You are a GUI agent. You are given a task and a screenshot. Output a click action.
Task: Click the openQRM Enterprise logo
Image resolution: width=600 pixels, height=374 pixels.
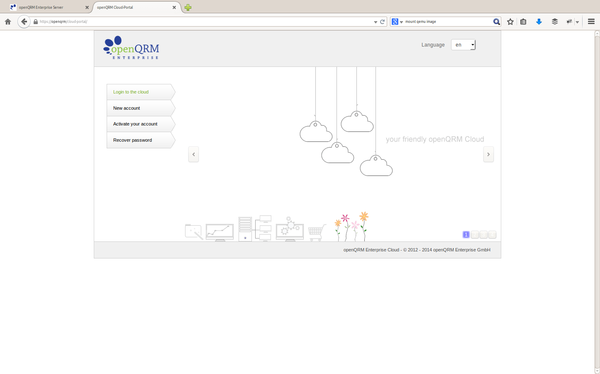pyautogui.click(x=131, y=48)
